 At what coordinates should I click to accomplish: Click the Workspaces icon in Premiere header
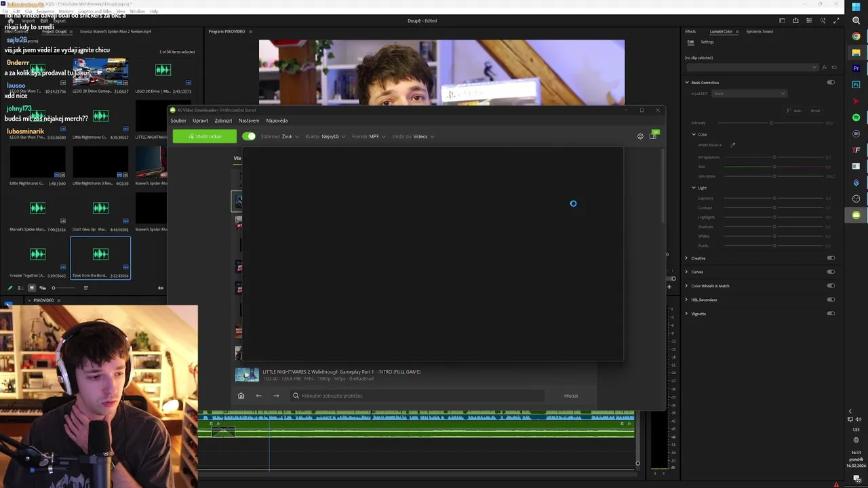(782, 21)
